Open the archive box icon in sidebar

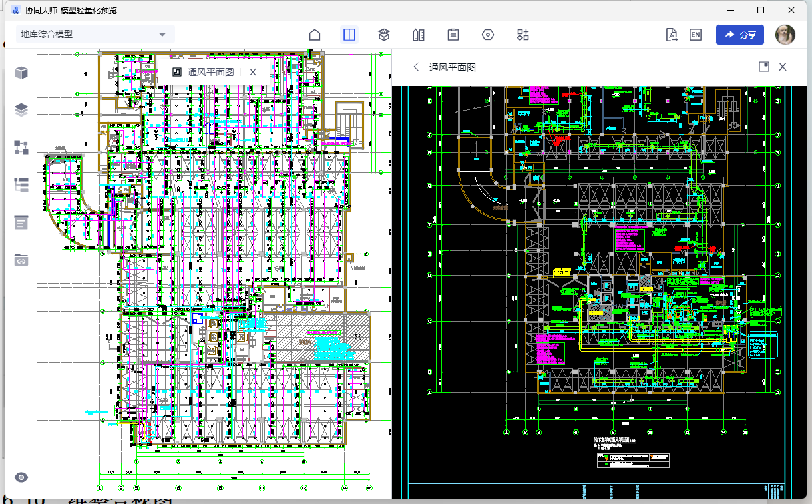click(21, 222)
